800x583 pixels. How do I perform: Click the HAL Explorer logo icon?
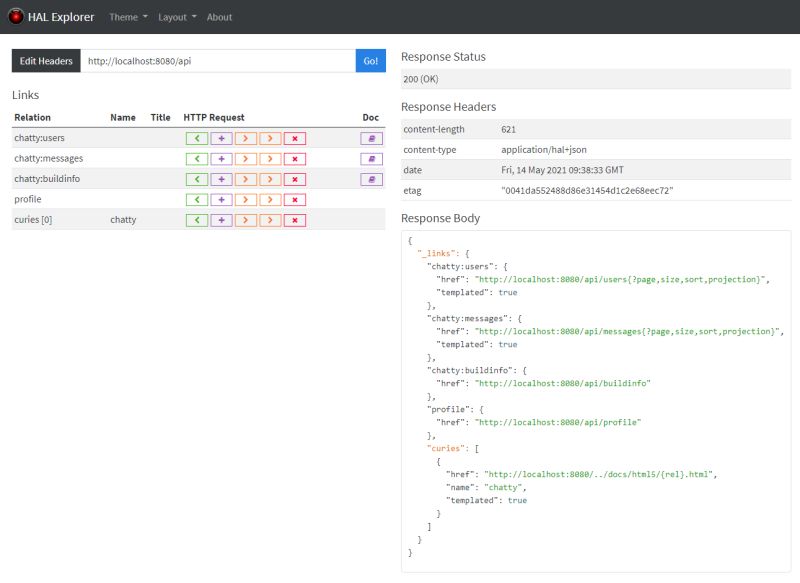[17, 16]
